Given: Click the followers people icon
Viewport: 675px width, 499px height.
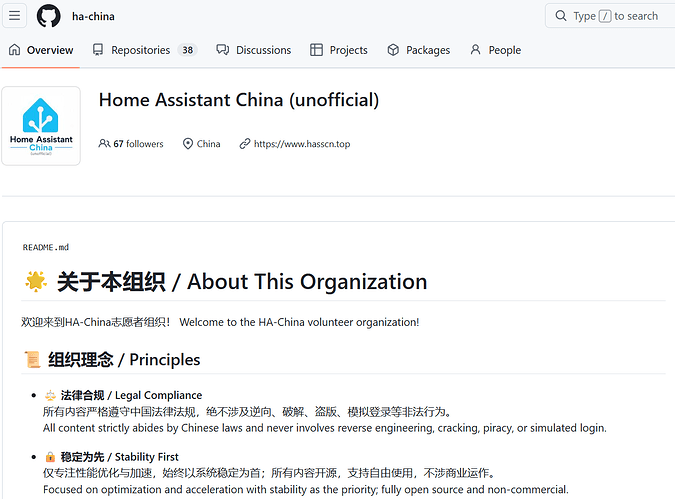Looking at the screenshot, I should pyautogui.click(x=104, y=143).
